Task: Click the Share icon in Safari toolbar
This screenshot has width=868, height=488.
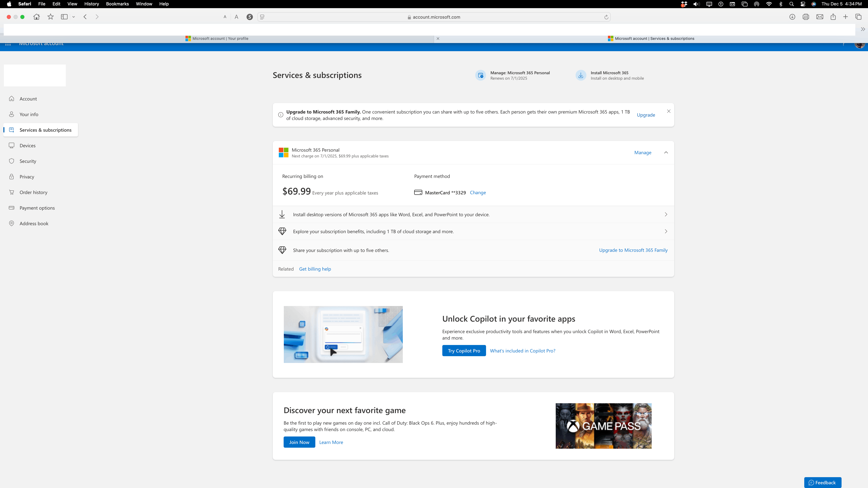Action: click(833, 17)
